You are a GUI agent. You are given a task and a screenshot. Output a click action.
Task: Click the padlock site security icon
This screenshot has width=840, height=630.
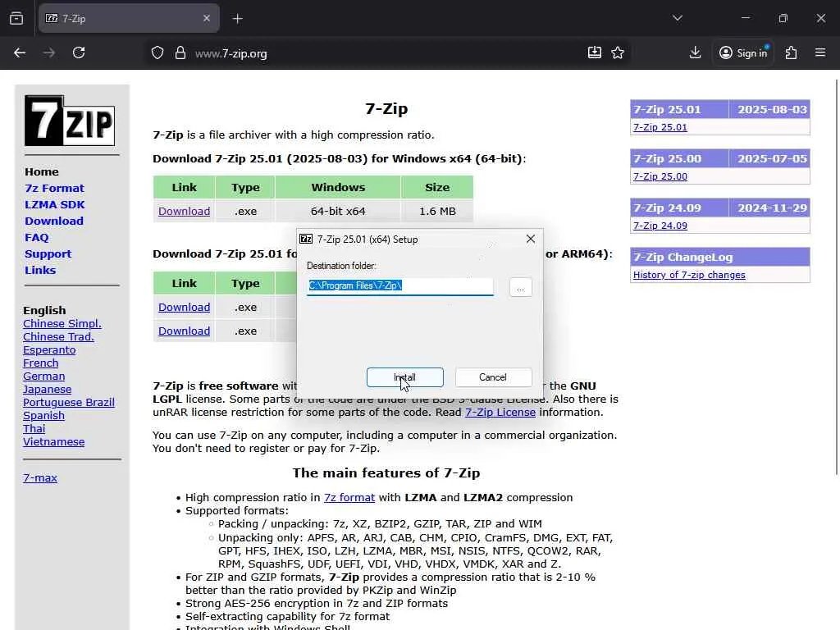coord(180,52)
